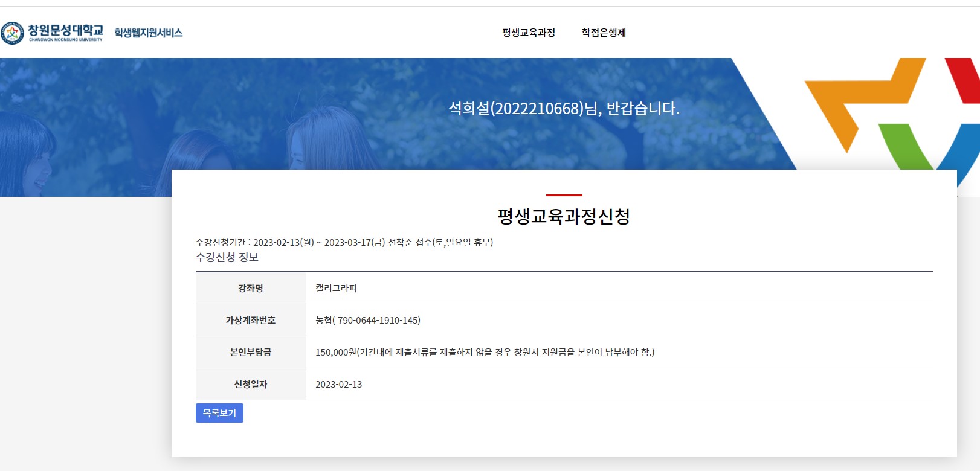Click the 학생웹지원서비스 header title
The width and height of the screenshot is (980, 471).
pyautogui.click(x=149, y=33)
